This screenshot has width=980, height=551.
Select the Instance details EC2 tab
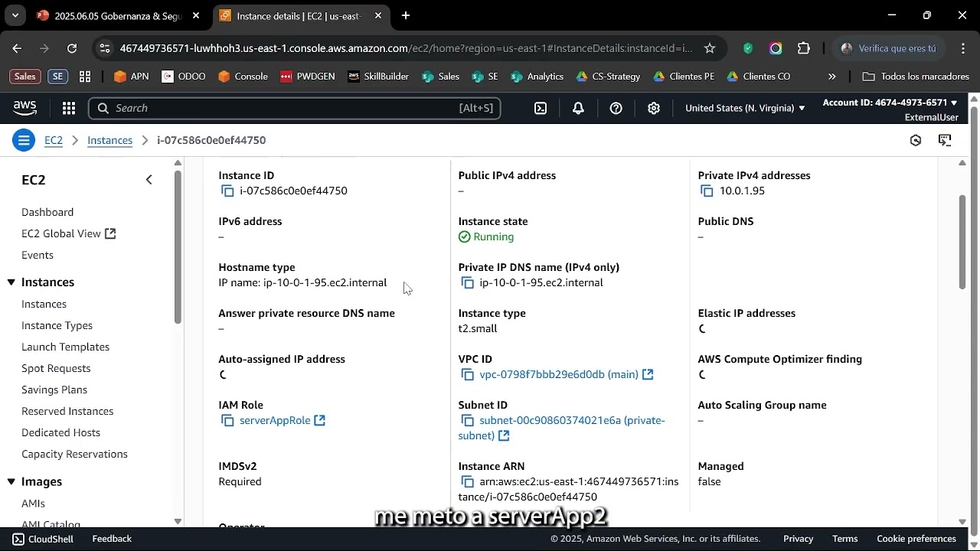coord(300,15)
